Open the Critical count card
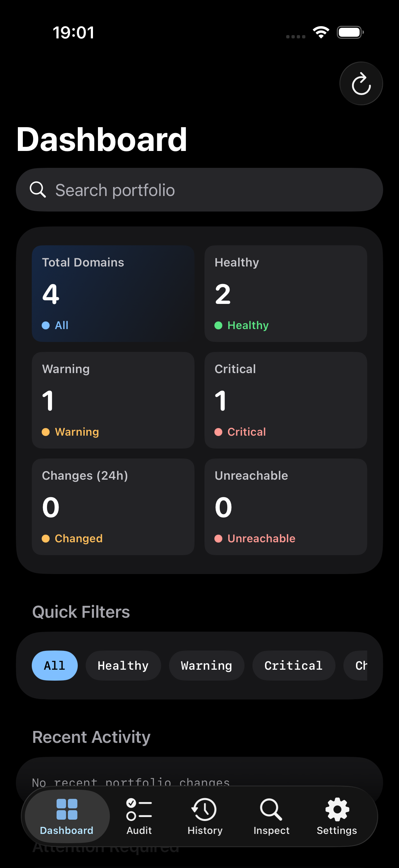The width and height of the screenshot is (399, 868). pyautogui.click(x=286, y=400)
